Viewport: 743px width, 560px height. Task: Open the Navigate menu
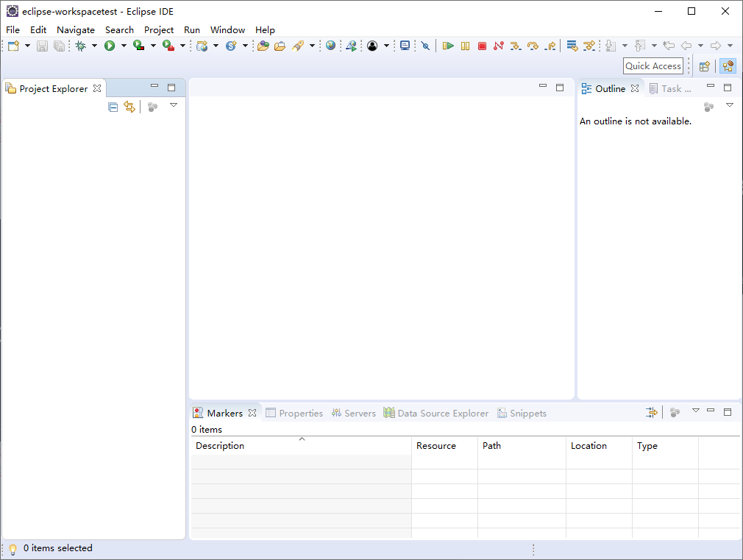click(76, 30)
